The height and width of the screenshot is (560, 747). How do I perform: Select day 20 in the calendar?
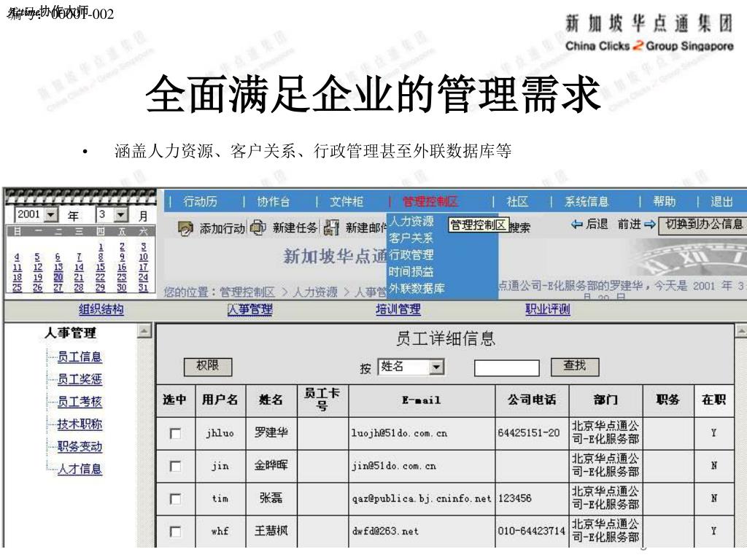point(58,277)
